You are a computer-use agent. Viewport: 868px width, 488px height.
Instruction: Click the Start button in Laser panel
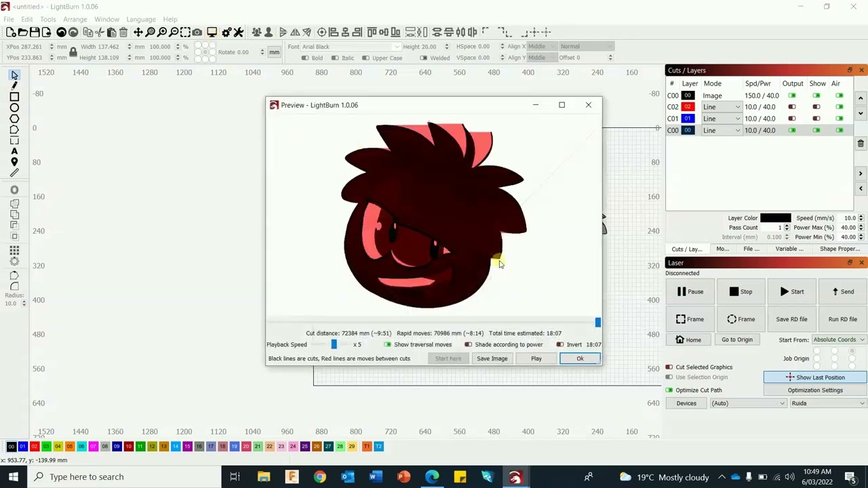point(792,291)
